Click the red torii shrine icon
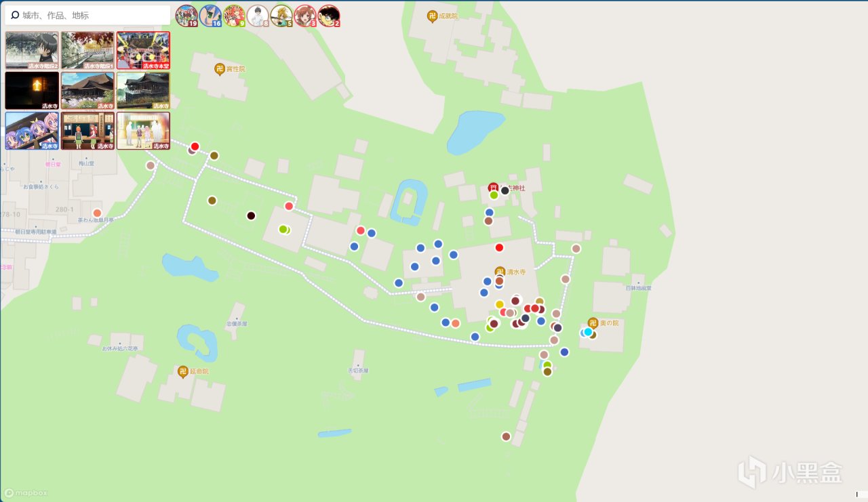868x502 pixels. 493,187
